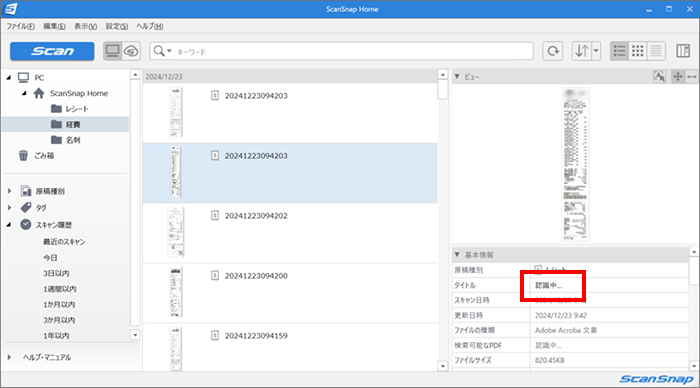Screen dimensions: 700x388
Task: Select 最近のスキャン history filter
Action: pyautogui.click(x=64, y=242)
